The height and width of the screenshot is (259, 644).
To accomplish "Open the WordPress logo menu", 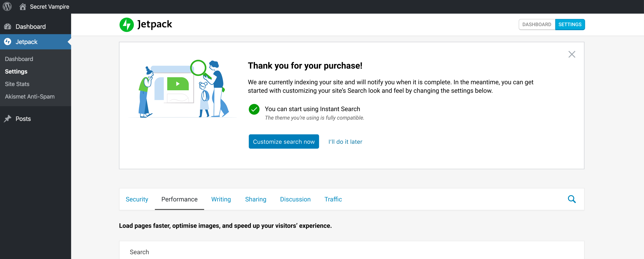I will click(x=7, y=6).
